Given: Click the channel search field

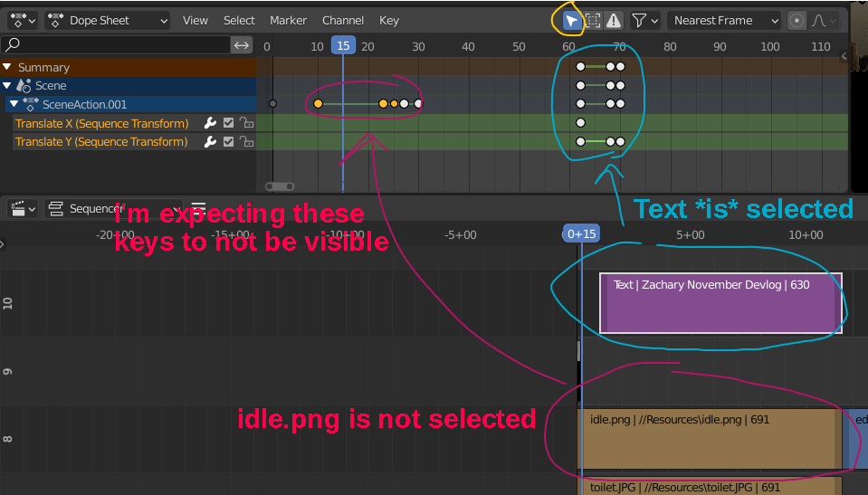Looking at the screenshot, I should [116, 44].
